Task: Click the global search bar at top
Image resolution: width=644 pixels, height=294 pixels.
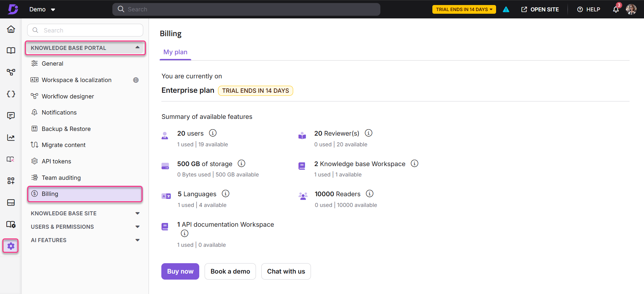Action: 246,9
